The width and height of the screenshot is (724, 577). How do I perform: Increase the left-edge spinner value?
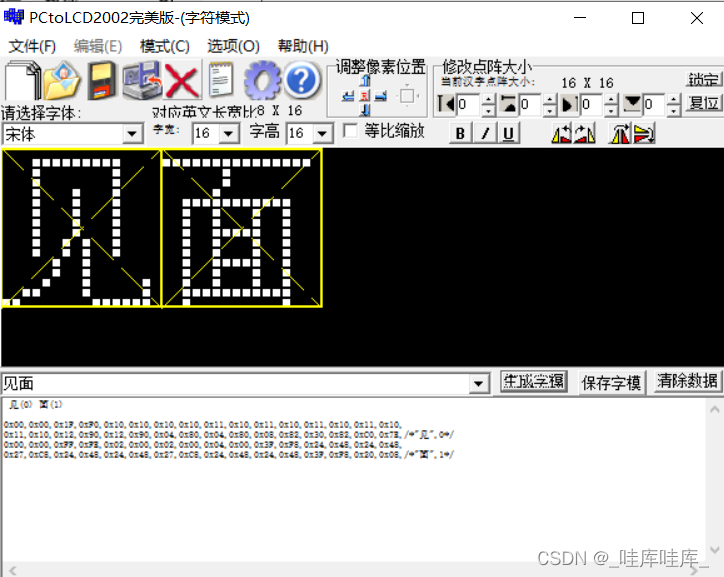point(489,99)
